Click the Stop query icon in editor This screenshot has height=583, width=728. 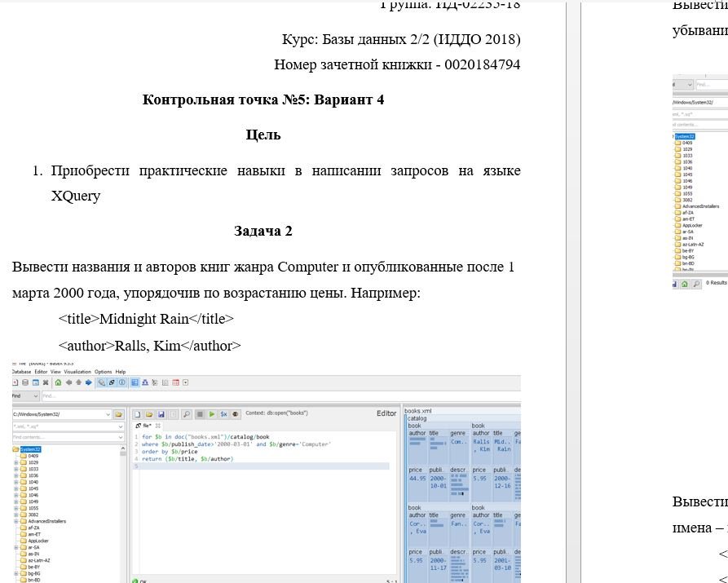pyautogui.click(x=200, y=414)
